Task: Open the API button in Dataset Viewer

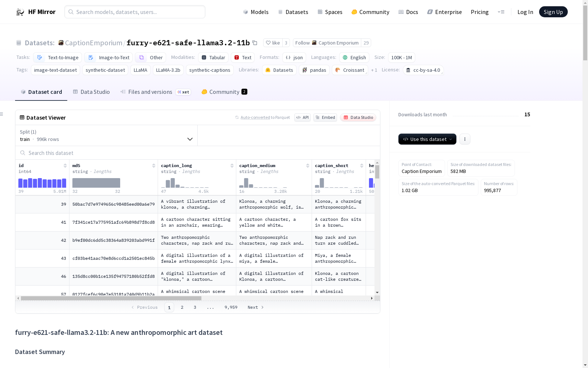Action: tap(302, 117)
